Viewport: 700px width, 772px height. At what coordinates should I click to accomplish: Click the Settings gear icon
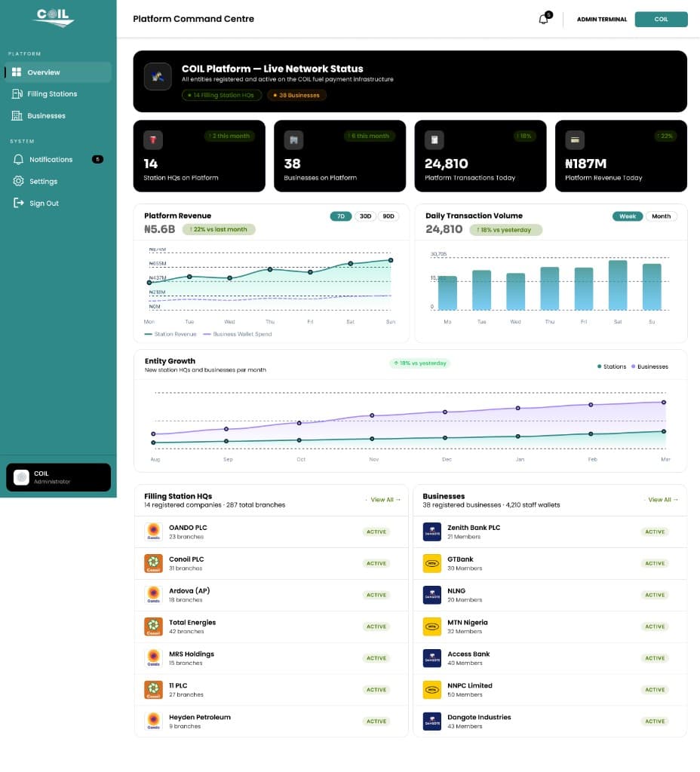click(x=18, y=181)
